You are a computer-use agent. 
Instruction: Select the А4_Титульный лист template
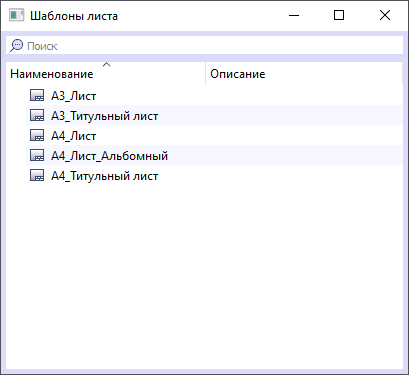[x=214, y=175]
